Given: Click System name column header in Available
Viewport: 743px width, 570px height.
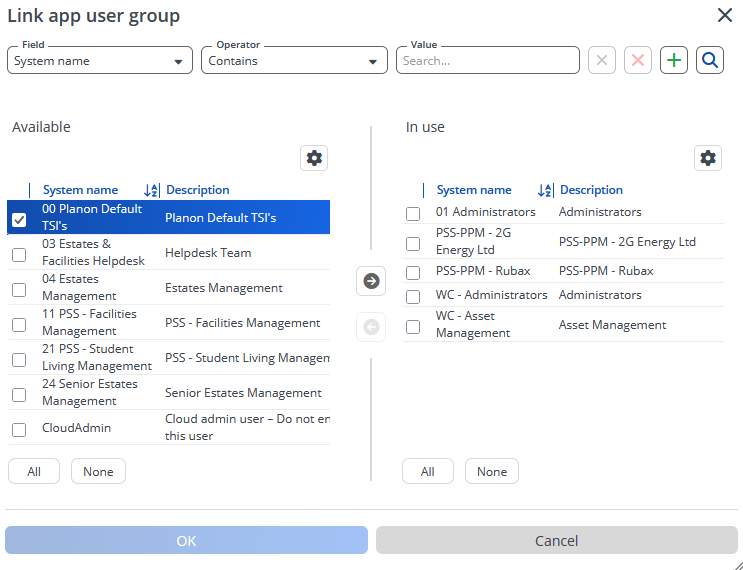Looking at the screenshot, I should point(81,190).
